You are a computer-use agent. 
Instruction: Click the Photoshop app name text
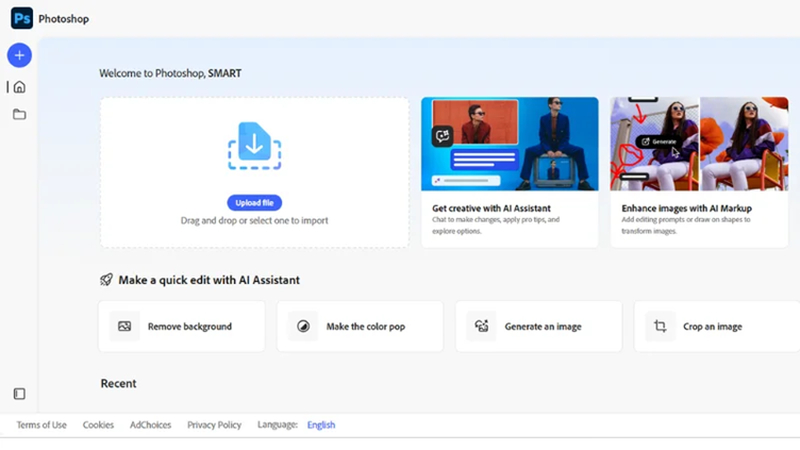click(x=64, y=19)
